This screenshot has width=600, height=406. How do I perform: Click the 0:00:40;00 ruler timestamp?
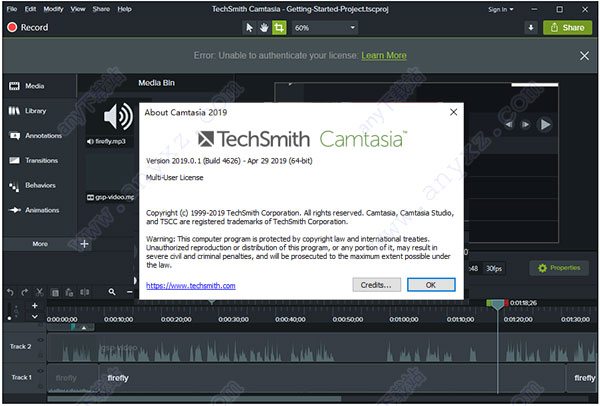click(x=290, y=320)
